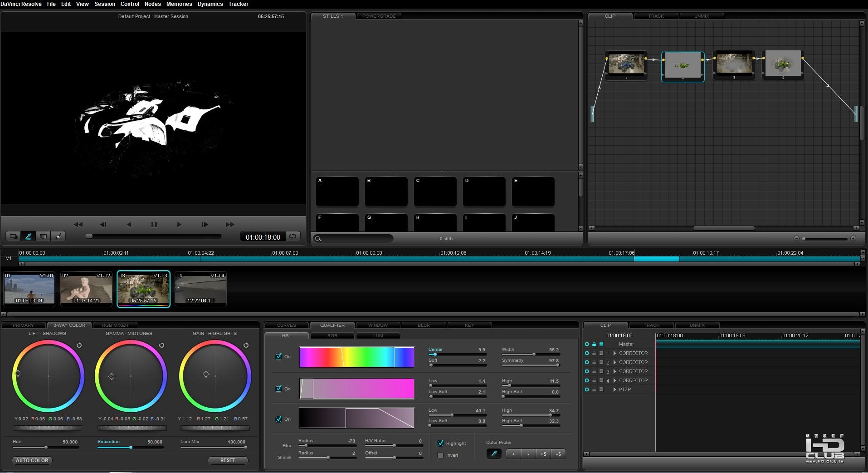Click the loop playback icon beside timecode
Screen dimensions: 868x473
pyautogui.click(x=293, y=236)
